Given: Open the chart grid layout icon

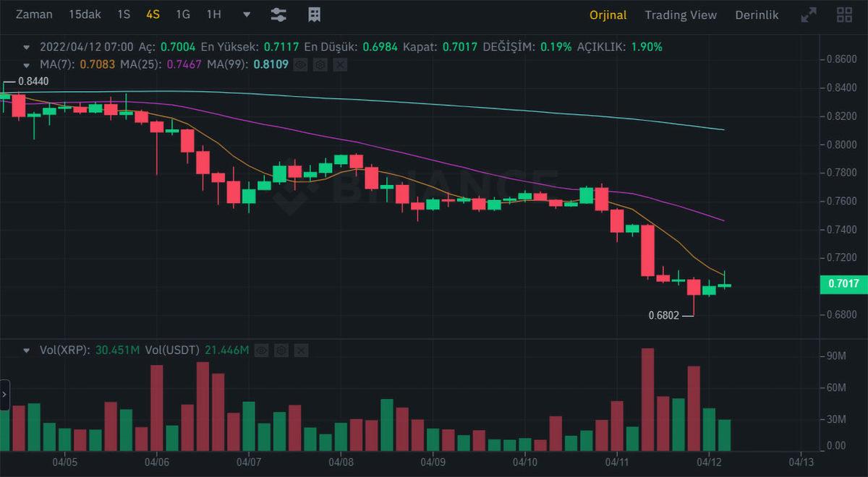Looking at the screenshot, I should 843,15.
